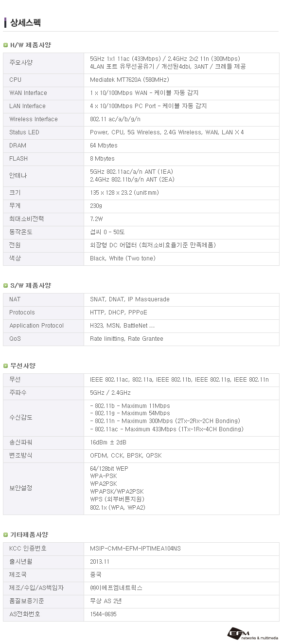
Task: Click the 7.2W 최대소비전력 value
Action: (x=96, y=219)
